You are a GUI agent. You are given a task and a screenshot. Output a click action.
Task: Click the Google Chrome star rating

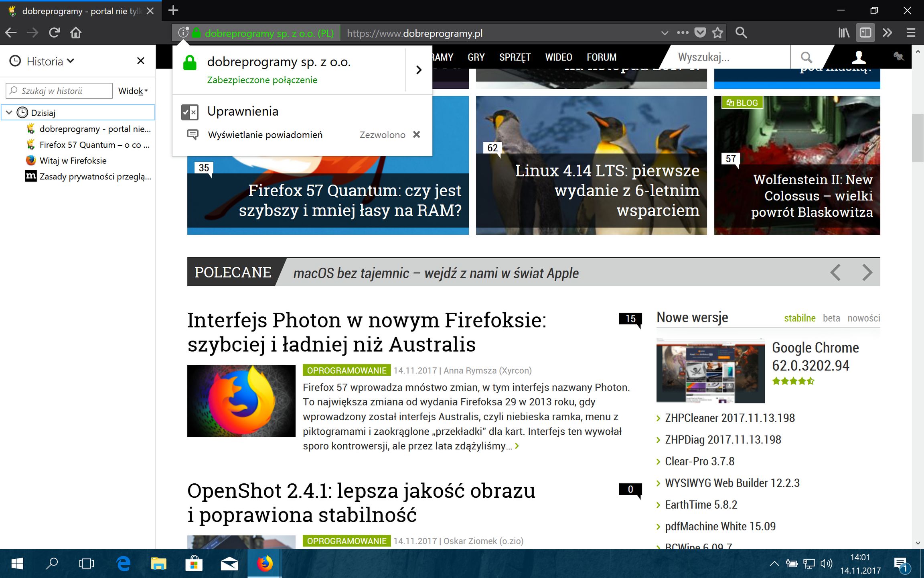coord(793,381)
